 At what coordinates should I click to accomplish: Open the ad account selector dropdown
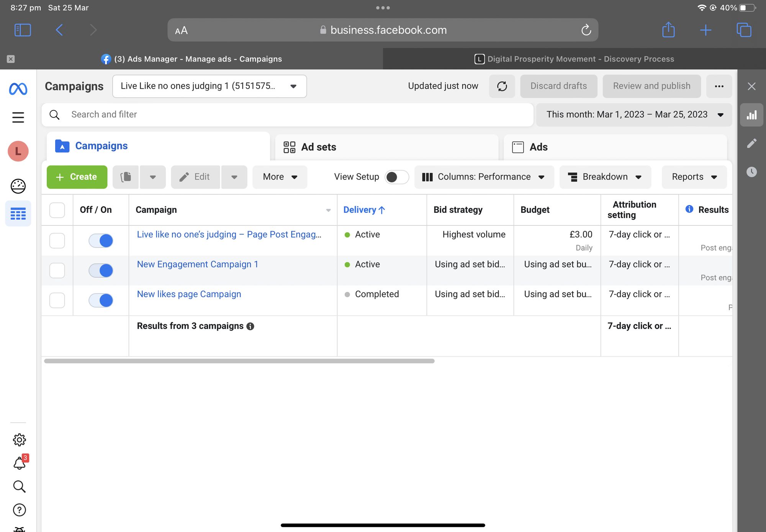click(210, 86)
